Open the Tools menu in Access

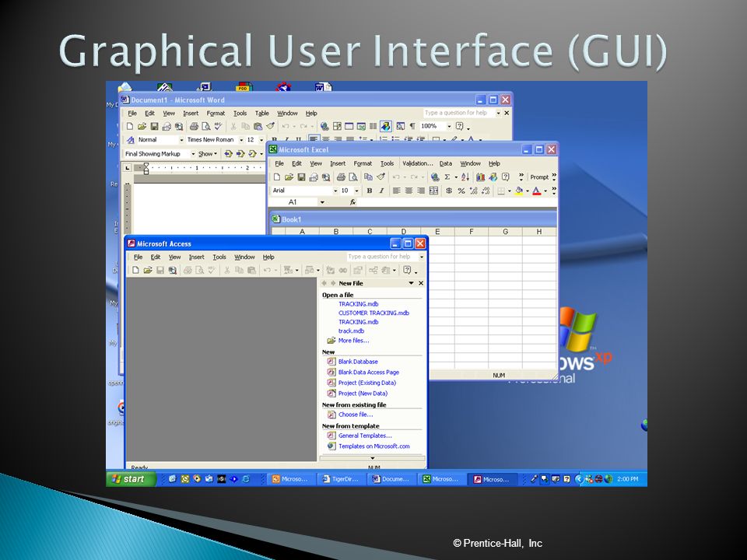219,257
